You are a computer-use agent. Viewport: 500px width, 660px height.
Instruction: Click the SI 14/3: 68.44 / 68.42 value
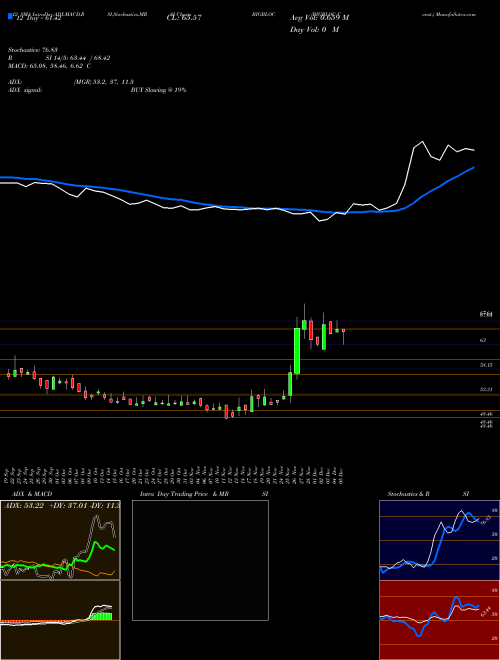click(x=78, y=58)
